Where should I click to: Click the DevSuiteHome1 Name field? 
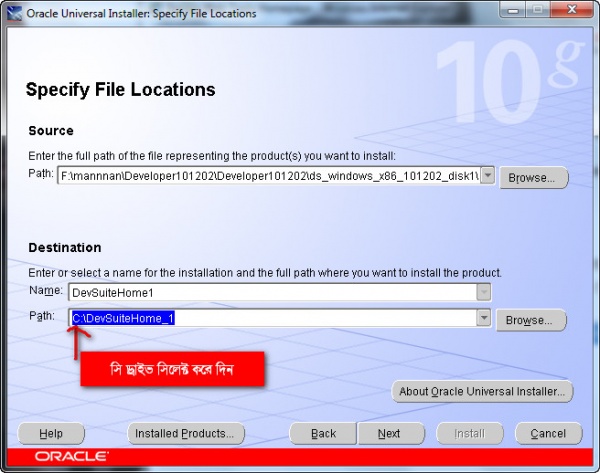(273, 293)
